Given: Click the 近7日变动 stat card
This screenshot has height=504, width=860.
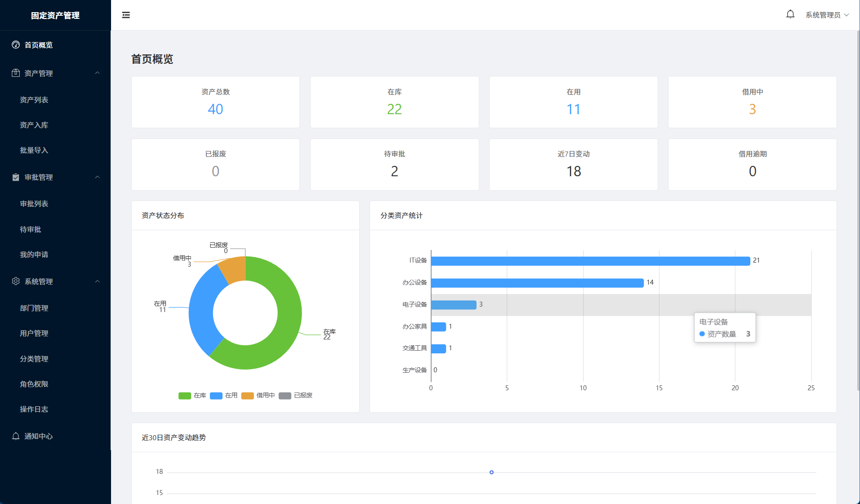Looking at the screenshot, I should 573,165.
